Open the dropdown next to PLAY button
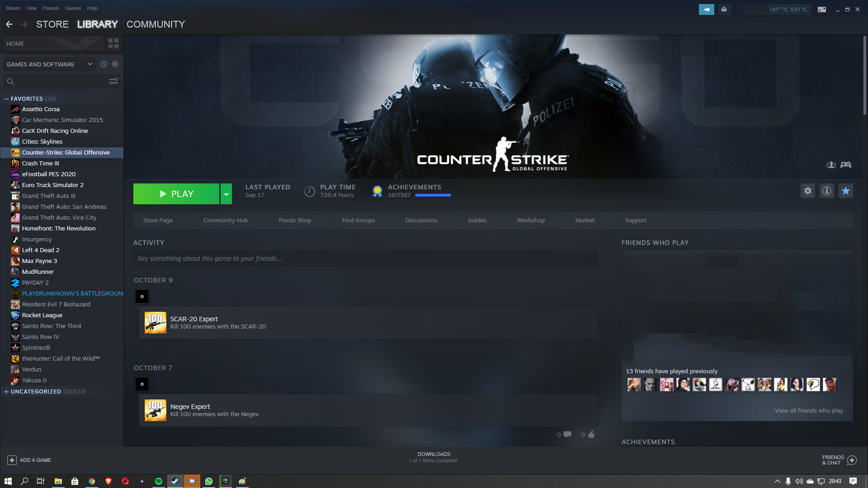This screenshot has height=488, width=868. [226, 194]
